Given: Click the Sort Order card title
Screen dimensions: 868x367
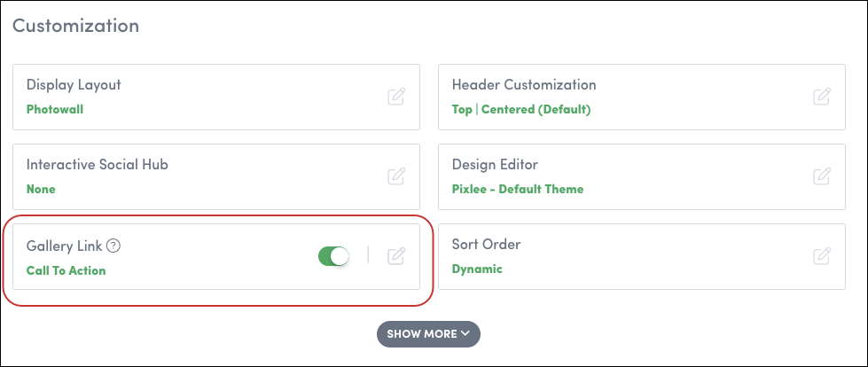Looking at the screenshot, I should pos(487,245).
